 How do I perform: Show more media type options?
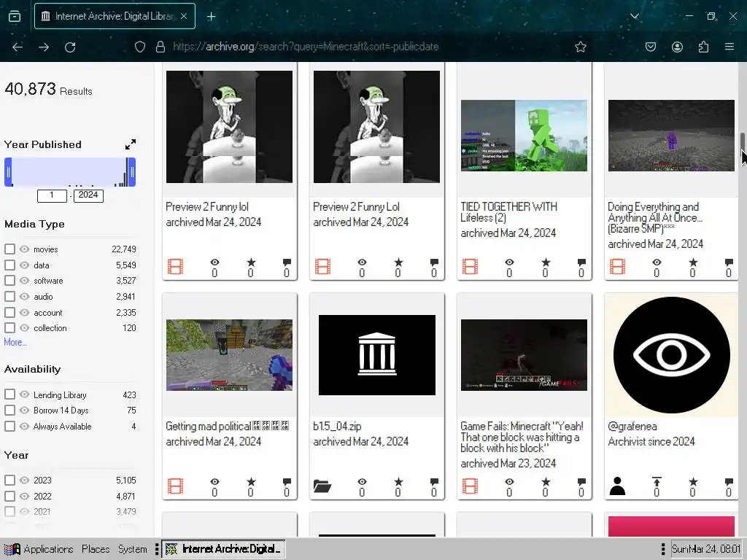coord(15,342)
